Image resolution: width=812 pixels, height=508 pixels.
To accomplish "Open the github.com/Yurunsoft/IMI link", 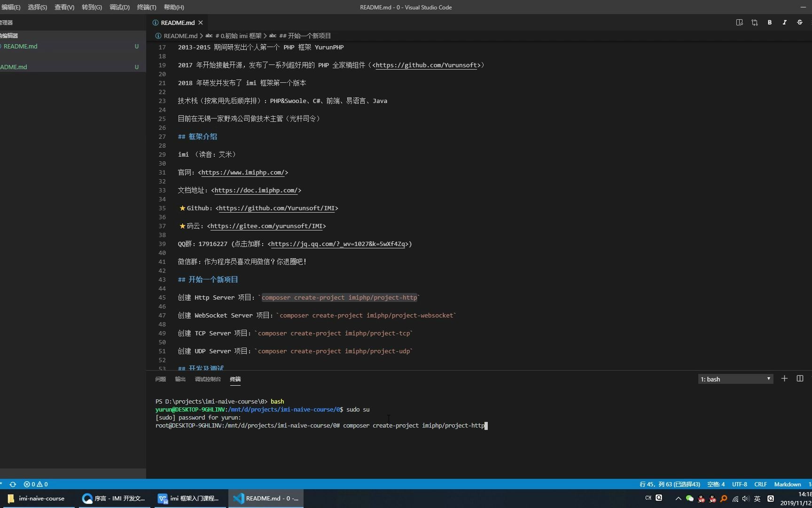I will (x=277, y=208).
